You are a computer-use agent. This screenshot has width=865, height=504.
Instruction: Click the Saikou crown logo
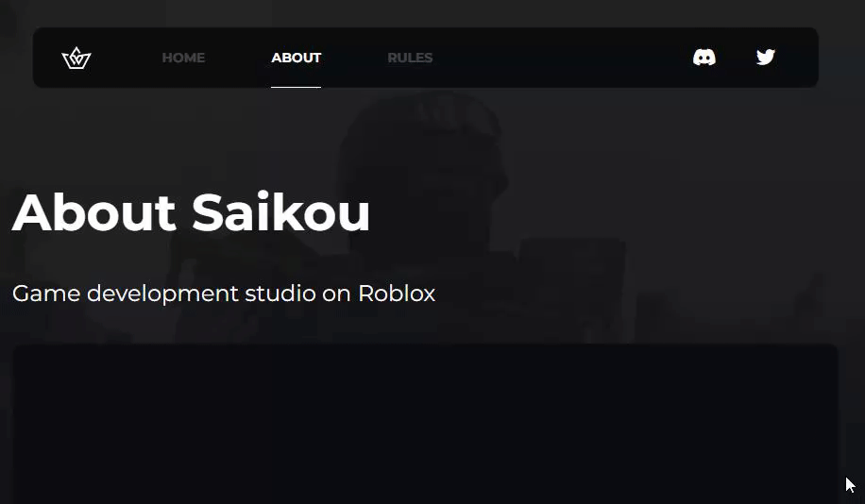coord(76,58)
